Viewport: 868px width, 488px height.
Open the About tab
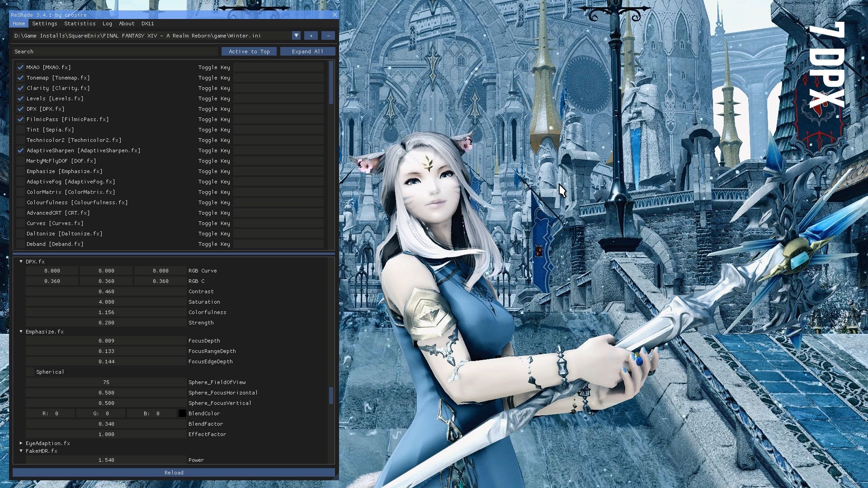(x=127, y=23)
